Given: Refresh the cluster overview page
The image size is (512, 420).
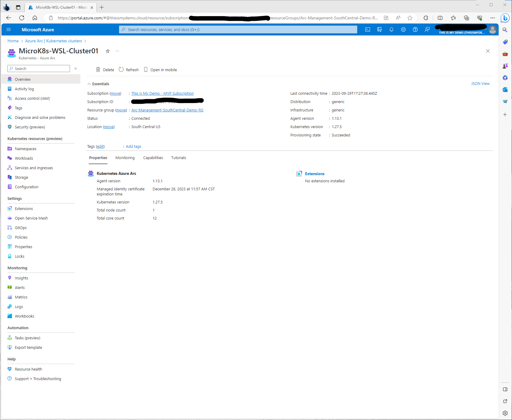Looking at the screenshot, I should [129, 70].
